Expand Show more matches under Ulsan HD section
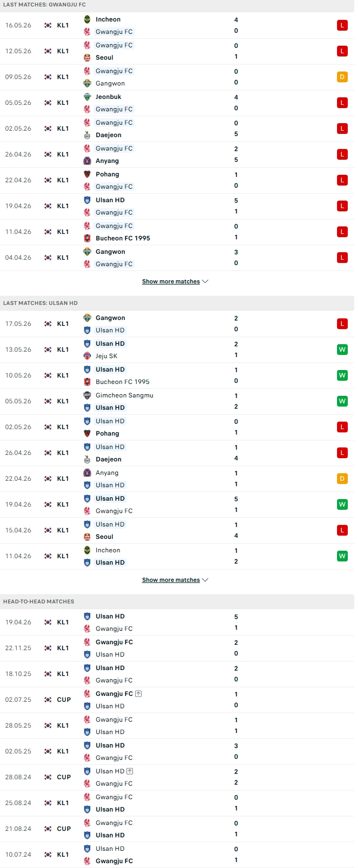Image resolution: width=358 pixels, height=868 pixels. pyautogui.click(x=175, y=580)
